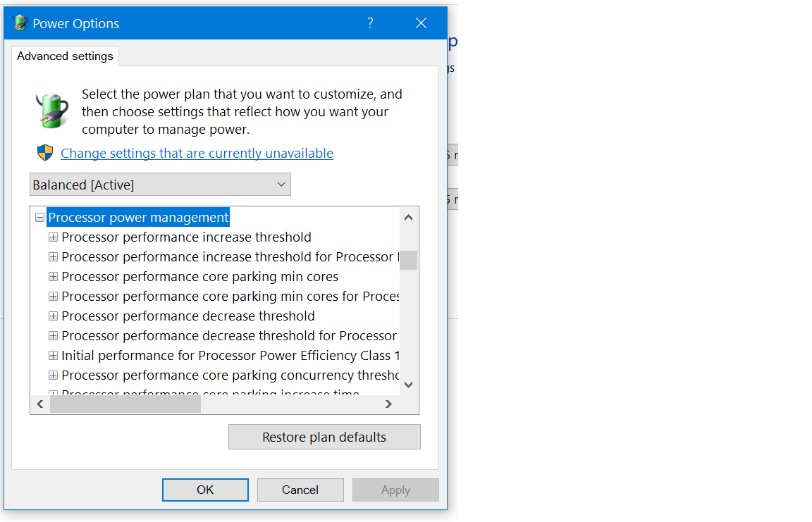Screen dimensions: 812x522
Task: Click the battery plug power plan icon
Action: (x=51, y=110)
